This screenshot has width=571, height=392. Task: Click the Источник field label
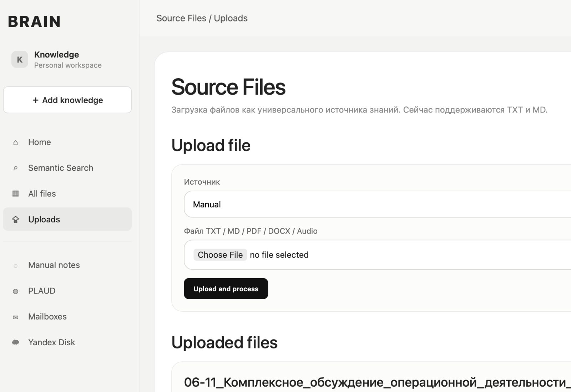pyautogui.click(x=202, y=182)
